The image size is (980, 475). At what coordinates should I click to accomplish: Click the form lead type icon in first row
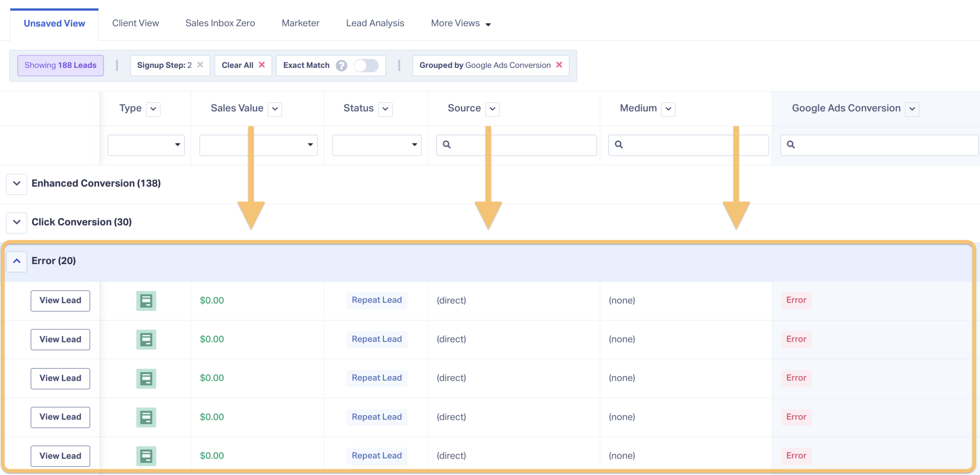coord(146,301)
